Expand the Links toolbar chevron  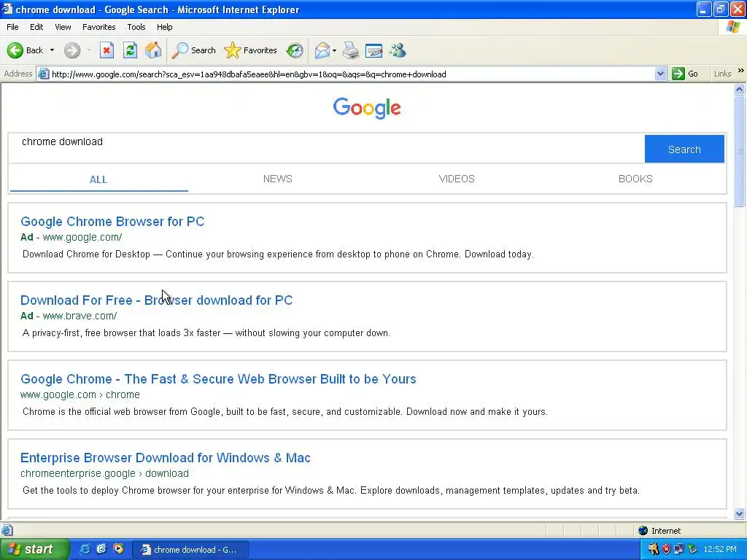741,71
